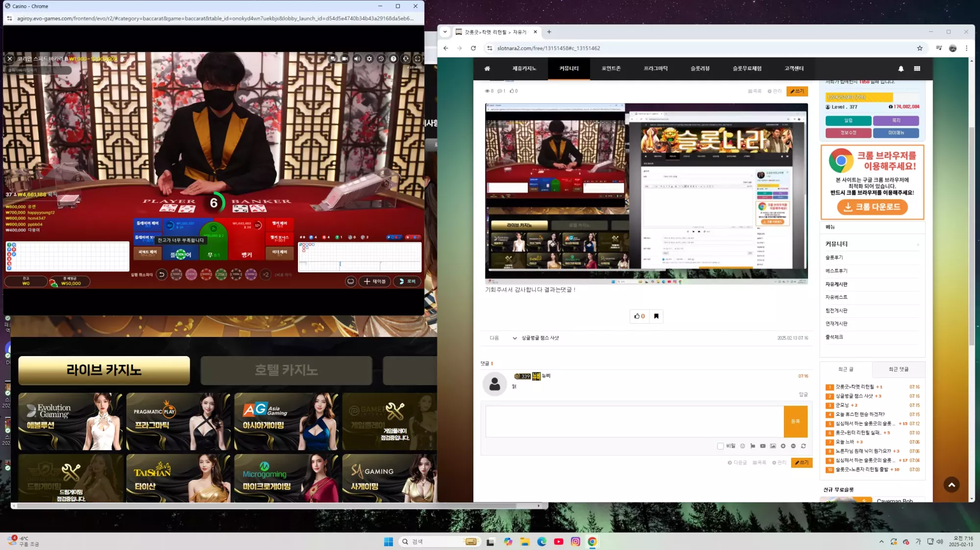Enlarge the comment box with the plus icon

783,446
